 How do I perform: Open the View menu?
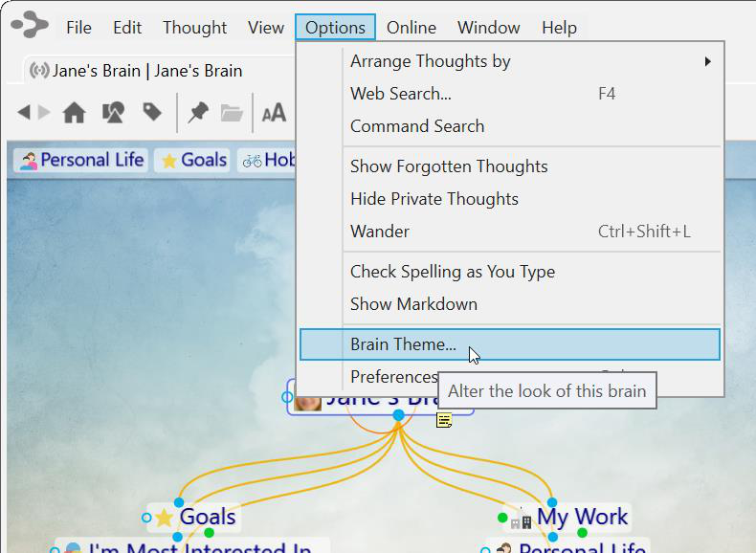pyautogui.click(x=265, y=28)
